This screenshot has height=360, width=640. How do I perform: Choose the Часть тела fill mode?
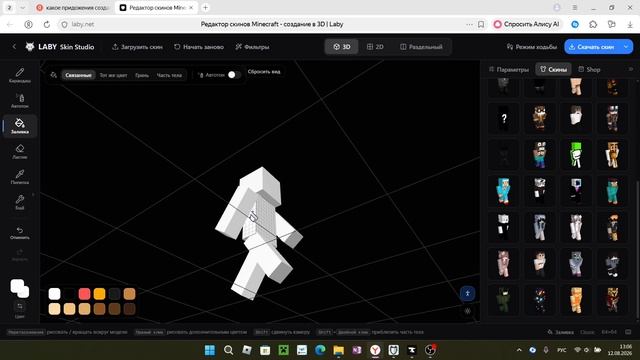coord(169,75)
